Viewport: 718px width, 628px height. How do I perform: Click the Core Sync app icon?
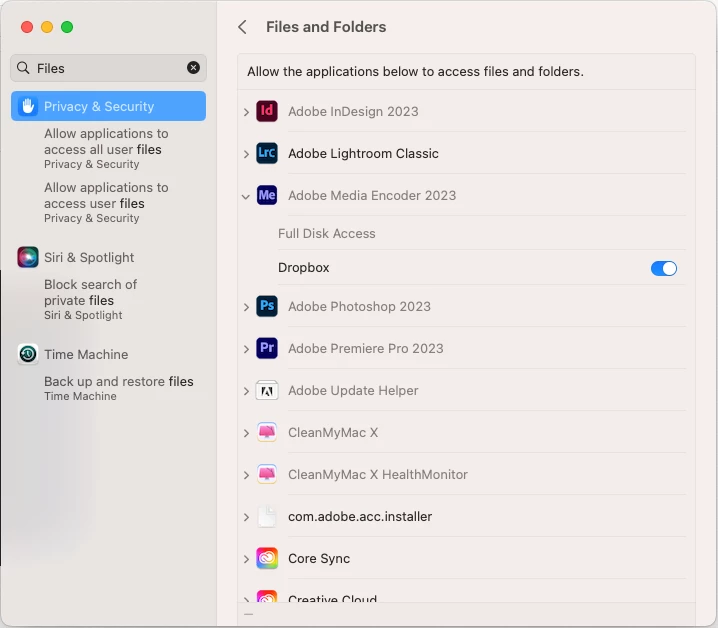267,558
